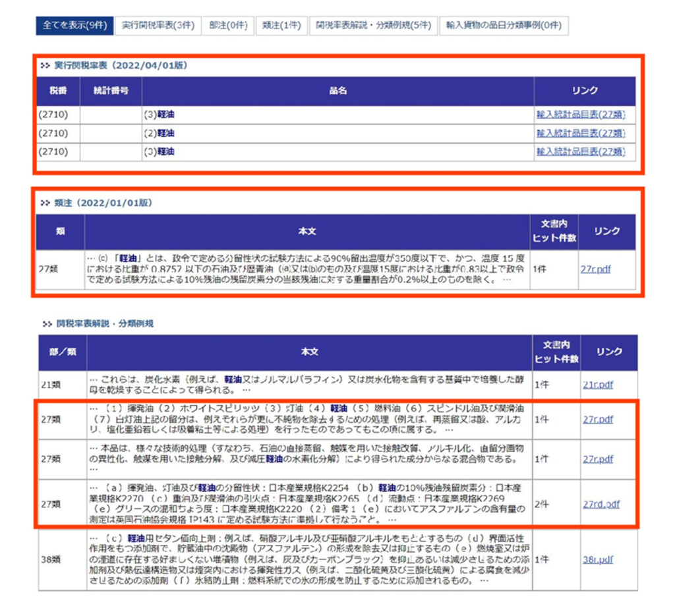Open 27r.pdf link in the 類注 table
This screenshot has height=616, width=675.
pos(598,269)
